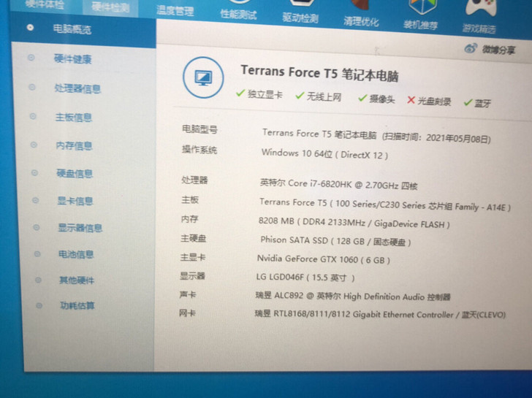Click the 内存 label
This screenshot has height=398, width=532.
[x=189, y=219]
